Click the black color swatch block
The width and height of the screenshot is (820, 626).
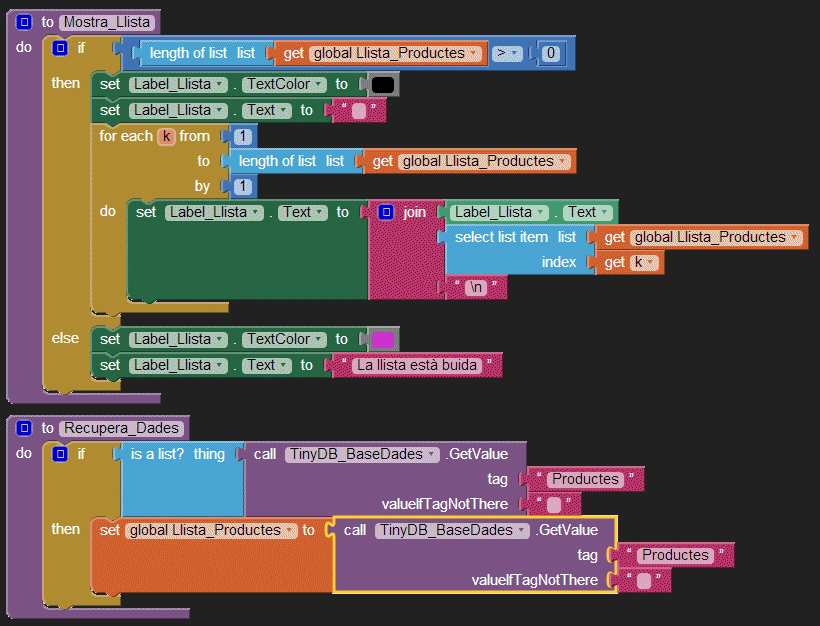382,85
